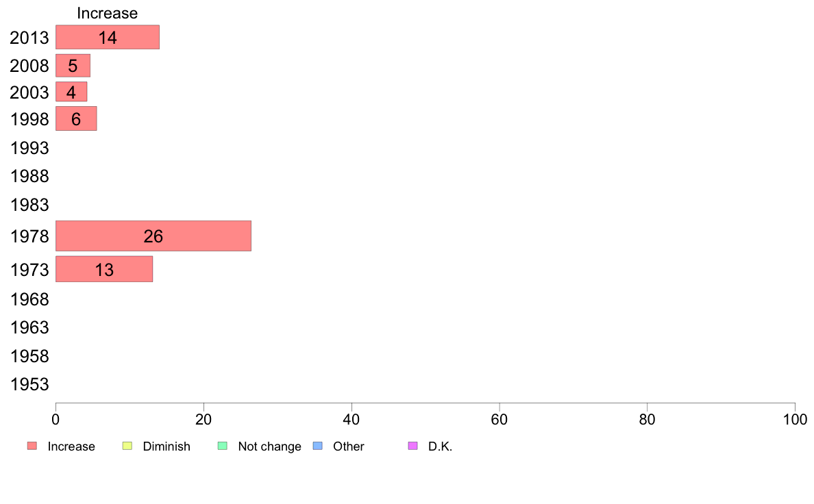Click the Not change legend label
This screenshot has height=504, width=814.
point(269,446)
